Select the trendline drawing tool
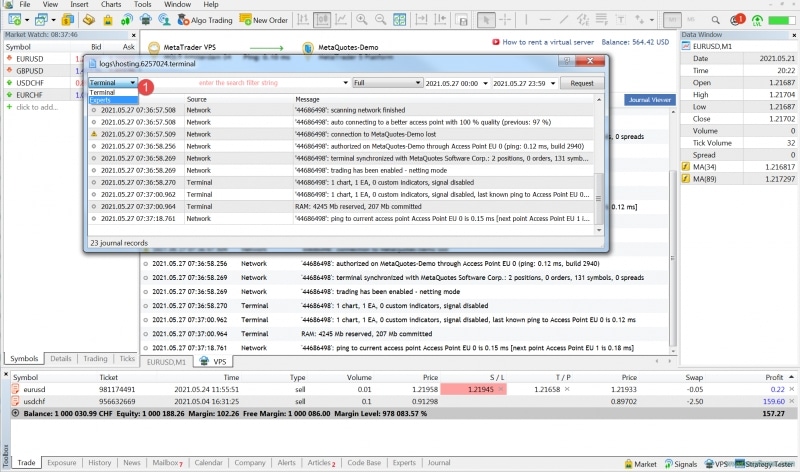The width and height of the screenshot is (800, 472). (x=564, y=20)
